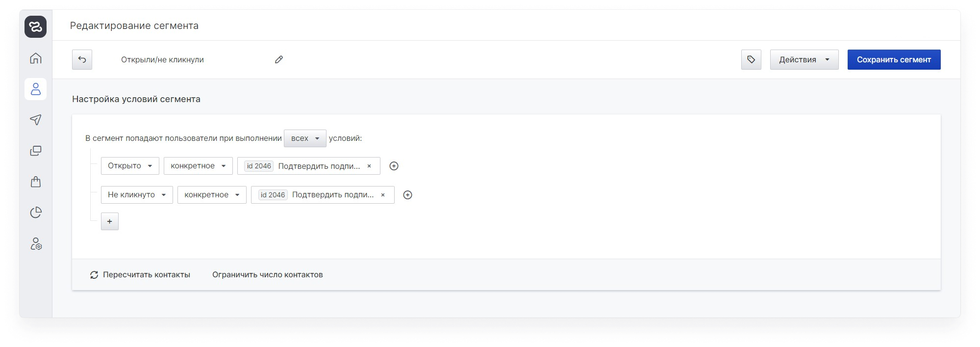Click the circled plus in Не кликнуто row

pyautogui.click(x=407, y=195)
